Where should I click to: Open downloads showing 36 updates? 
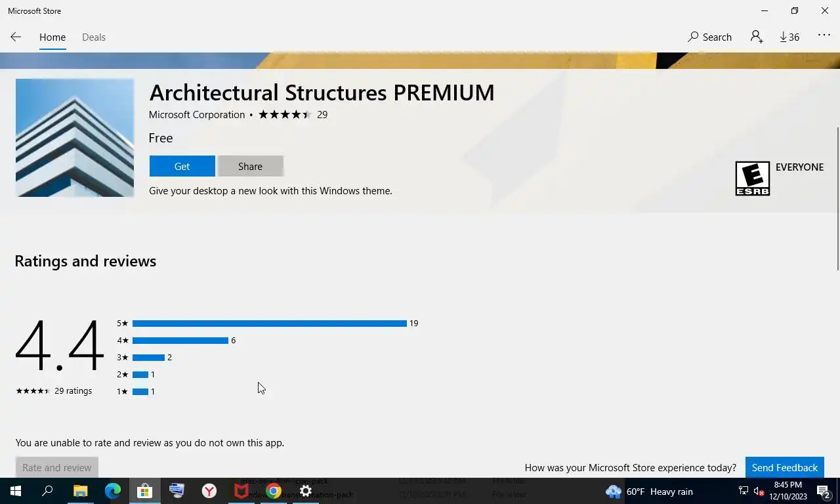[789, 37]
